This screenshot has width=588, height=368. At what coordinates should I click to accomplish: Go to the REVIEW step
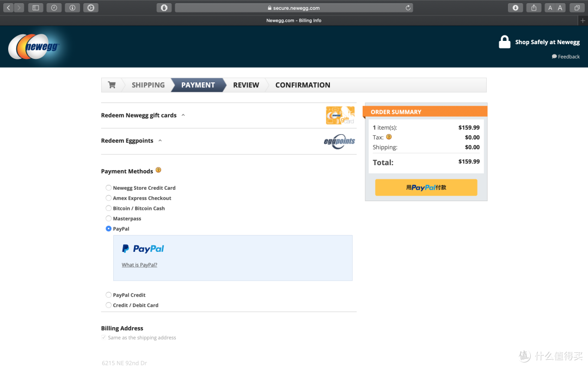point(246,85)
